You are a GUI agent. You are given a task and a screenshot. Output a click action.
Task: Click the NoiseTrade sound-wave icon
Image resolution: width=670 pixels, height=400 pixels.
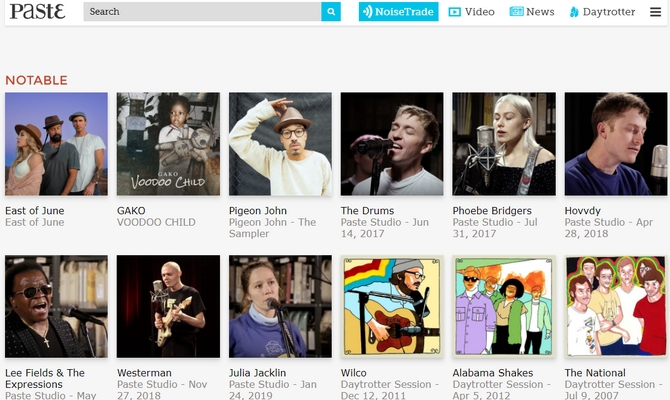[367, 12]
